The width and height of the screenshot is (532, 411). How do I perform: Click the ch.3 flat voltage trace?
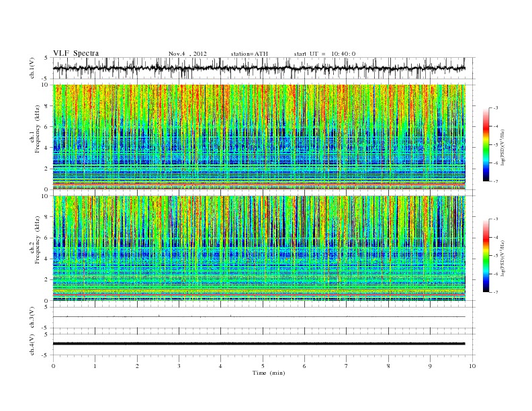[259, 316]
